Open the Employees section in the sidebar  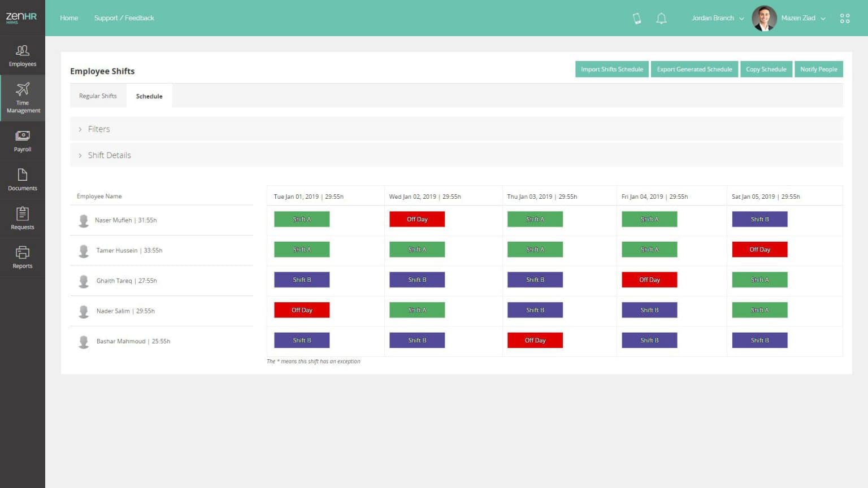(23, 55)
